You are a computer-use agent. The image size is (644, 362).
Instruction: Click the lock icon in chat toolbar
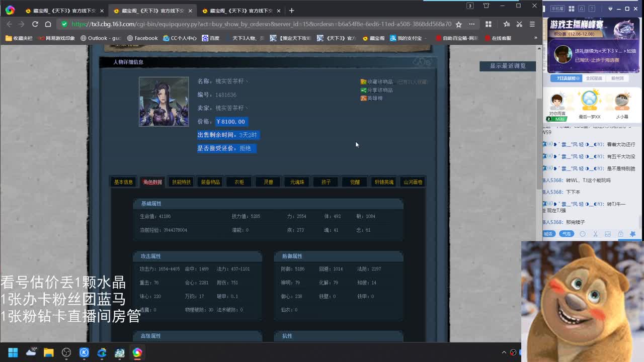(x=620, y=234)
